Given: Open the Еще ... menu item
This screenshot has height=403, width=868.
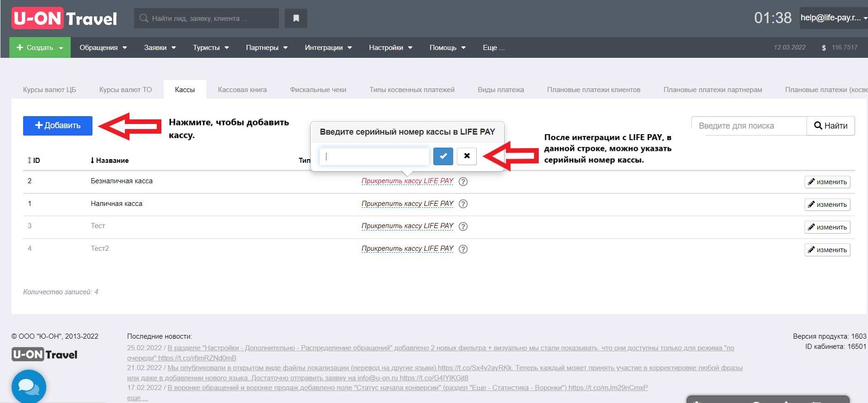Looking at the screenshot, I should pos(494,48).
